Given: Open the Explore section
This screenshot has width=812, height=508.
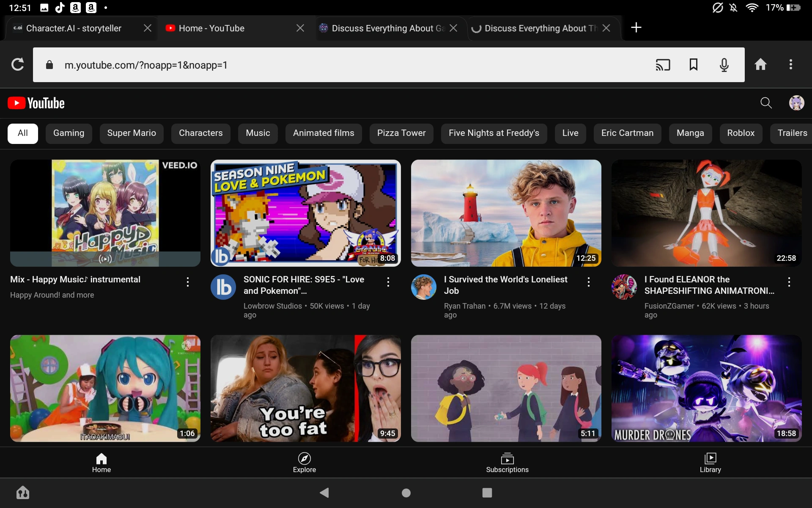Looking at the screenshot, I should [304, 462].
